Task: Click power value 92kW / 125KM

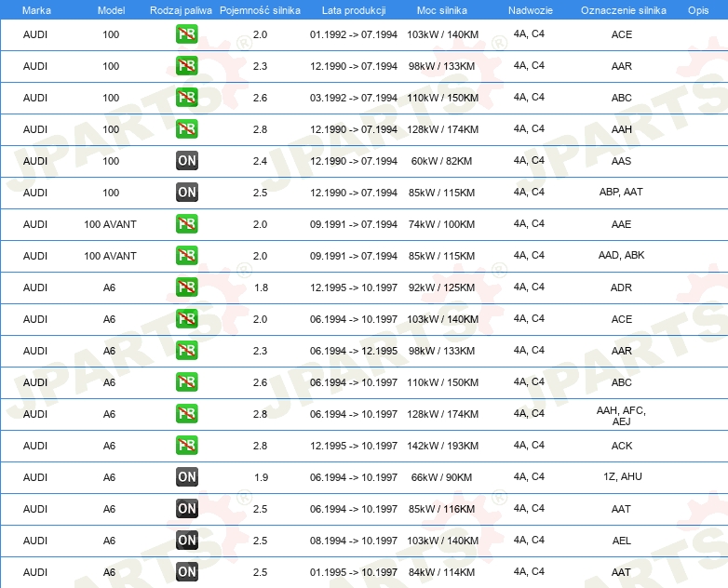Action: 441,287
